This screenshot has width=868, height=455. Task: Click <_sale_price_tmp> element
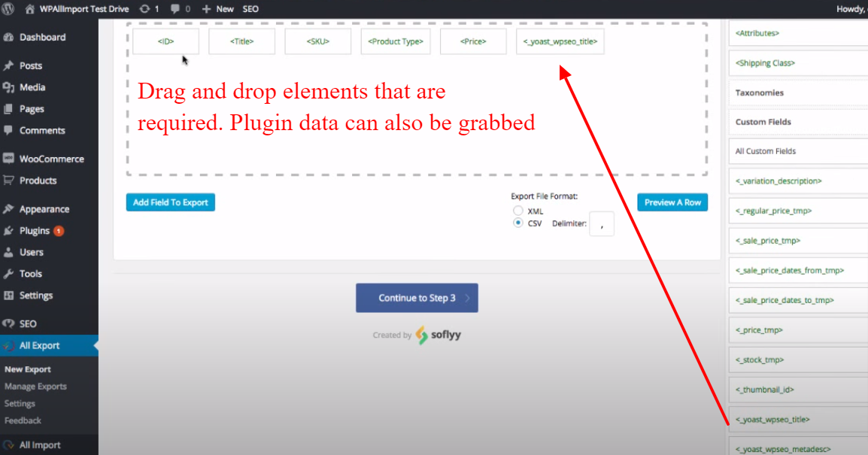798,241
